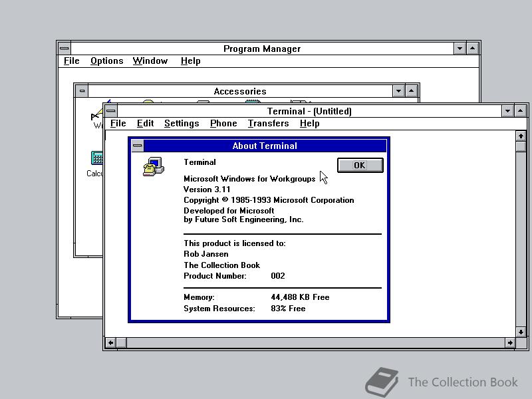Screen dimensions: 532x399
Task: Click Terminal horizontal scrollbar right arrow
Action: tap(510, 343)
